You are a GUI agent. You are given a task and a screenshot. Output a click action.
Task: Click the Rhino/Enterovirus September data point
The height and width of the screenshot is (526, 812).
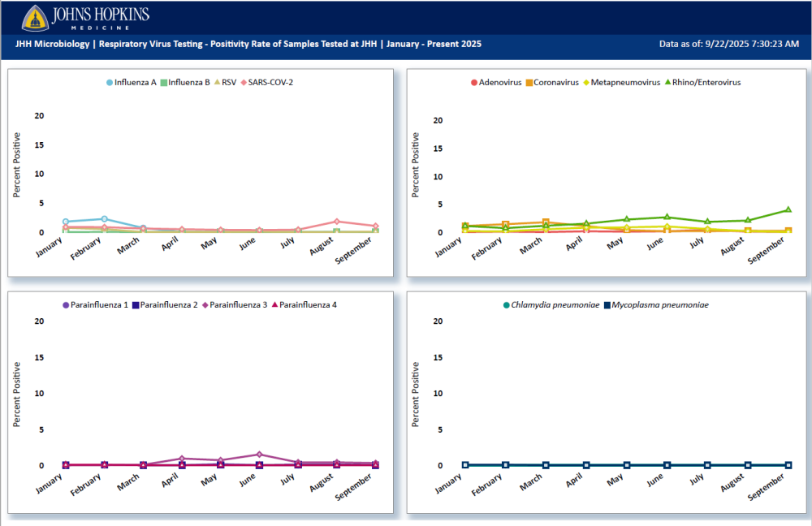[x=788, y=210]
